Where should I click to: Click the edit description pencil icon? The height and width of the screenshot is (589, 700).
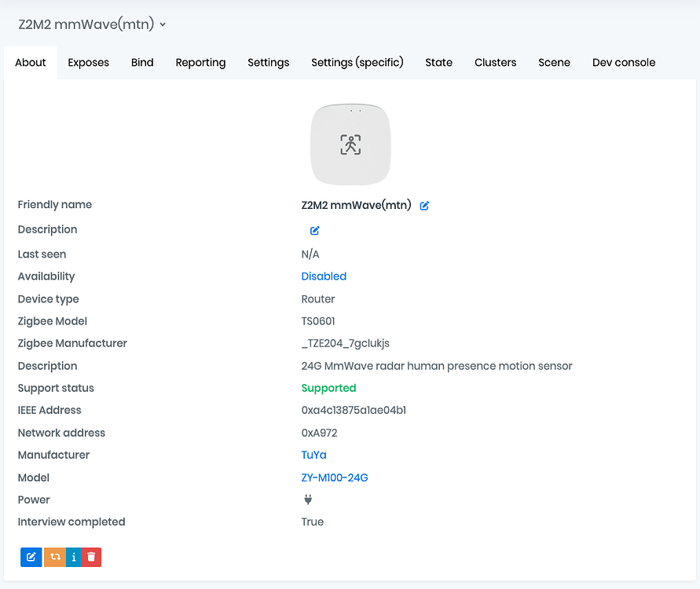pyautogui.click(x=315, y=231)
